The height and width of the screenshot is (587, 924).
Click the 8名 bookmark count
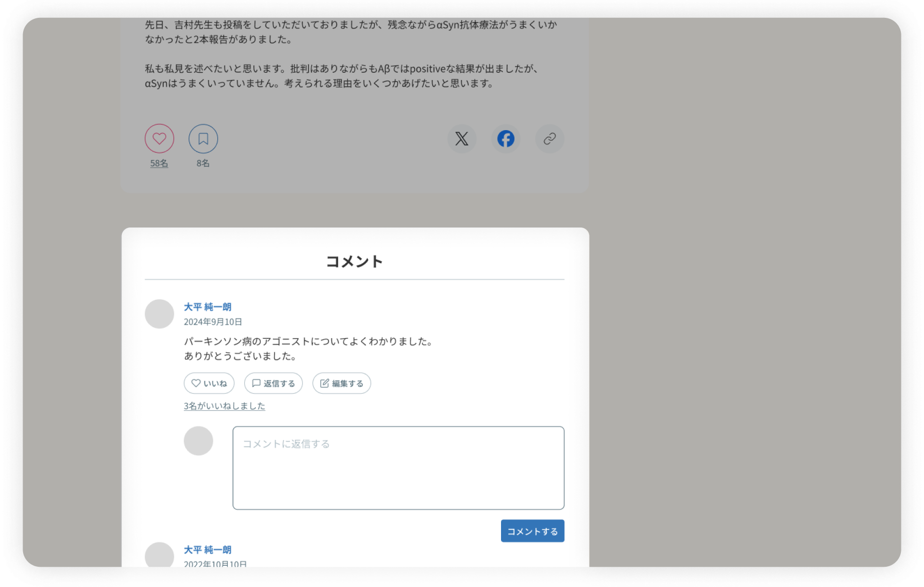point(203,163)
